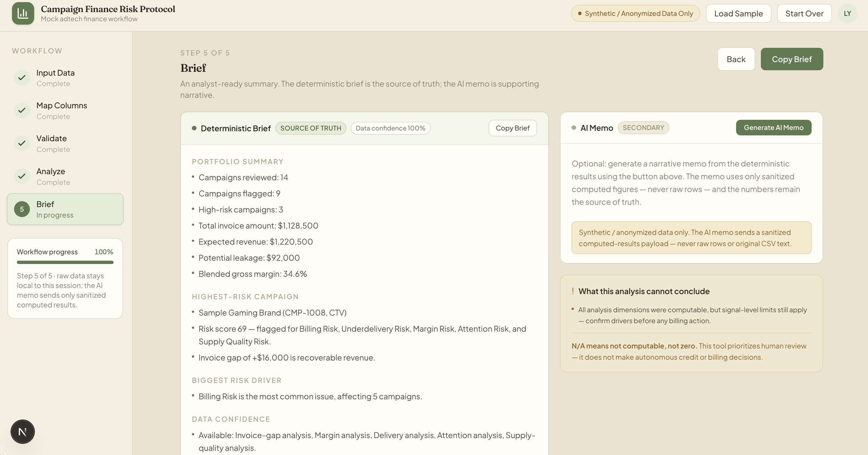Click the SOURCE OF TRUTH badge

pos(311,128)
